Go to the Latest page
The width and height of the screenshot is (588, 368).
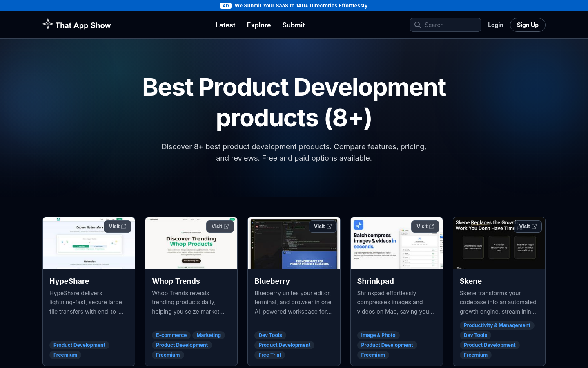tap(225, 25)
